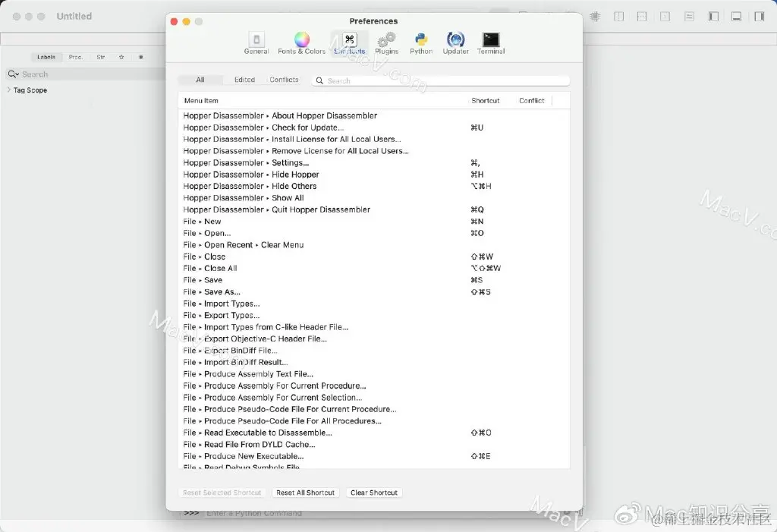The width and height of the screenshot is (777, 532).
Task: Switch to the star tab in the sidebar
Action: tap(121, 57)
